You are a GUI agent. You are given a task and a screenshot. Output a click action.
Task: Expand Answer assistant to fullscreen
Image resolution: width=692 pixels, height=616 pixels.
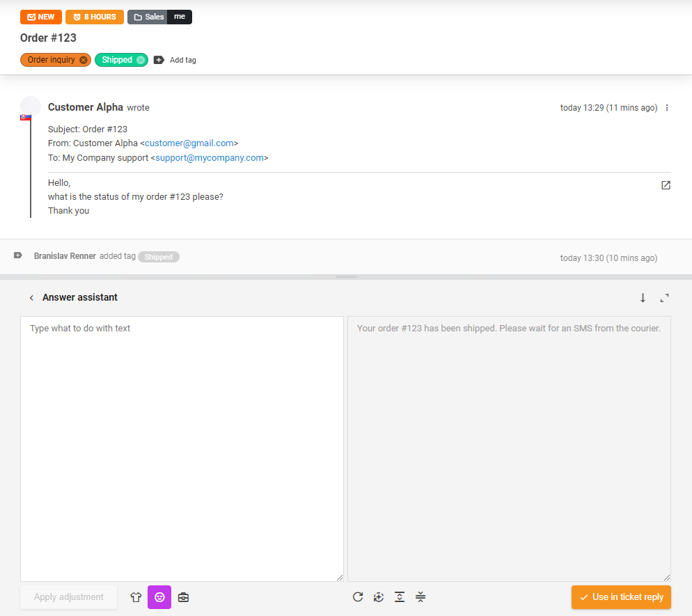point(664,297)
